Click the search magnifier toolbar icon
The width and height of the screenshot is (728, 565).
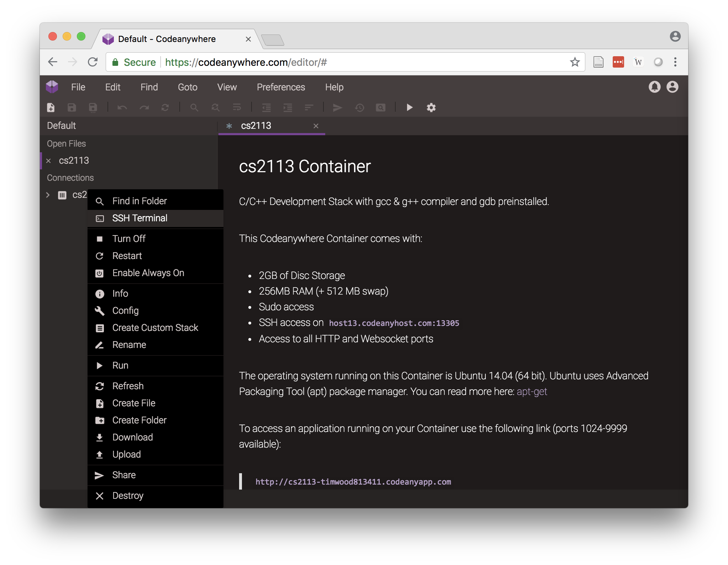pos(194,107)
